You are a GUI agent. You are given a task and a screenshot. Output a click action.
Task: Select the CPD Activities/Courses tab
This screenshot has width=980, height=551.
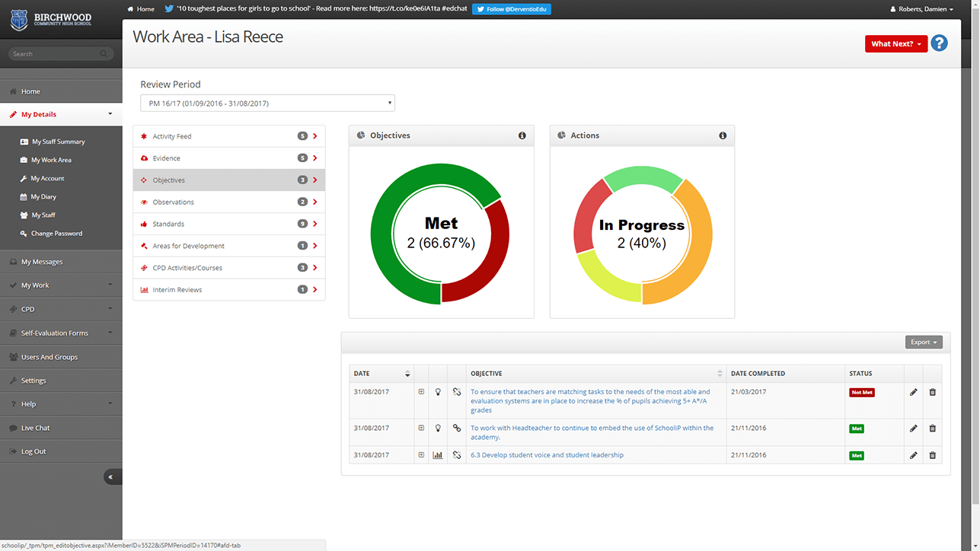pyautogui.click(x=229, y=268)
